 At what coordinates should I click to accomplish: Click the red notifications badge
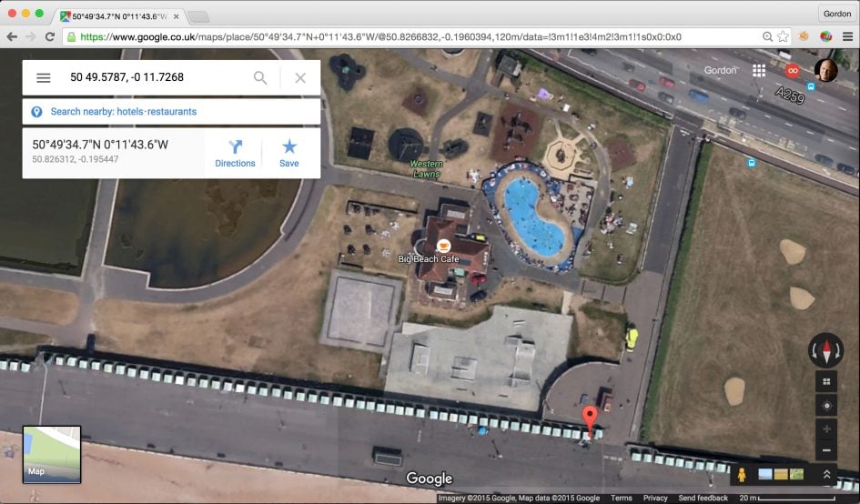[793, 71]
